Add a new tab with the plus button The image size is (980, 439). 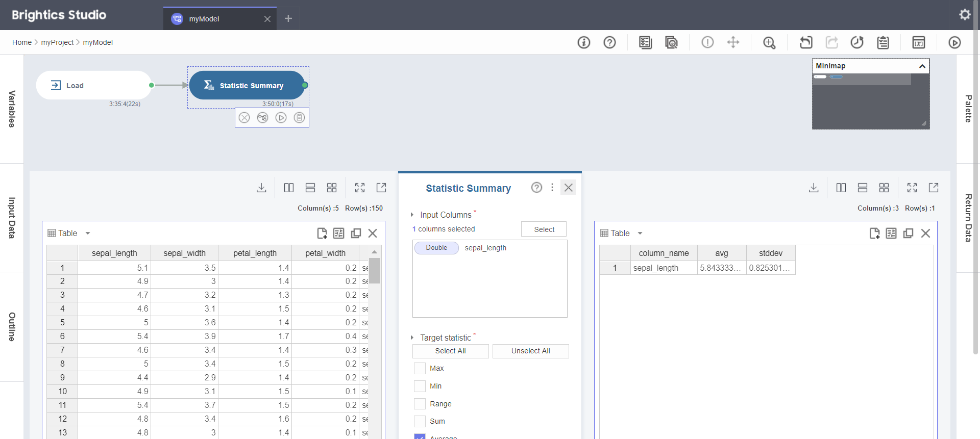(x=288, y=18)
